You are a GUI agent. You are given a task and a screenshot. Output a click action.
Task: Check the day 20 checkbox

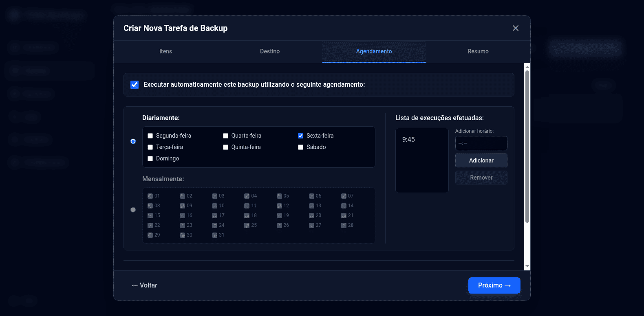coord(311,216)
